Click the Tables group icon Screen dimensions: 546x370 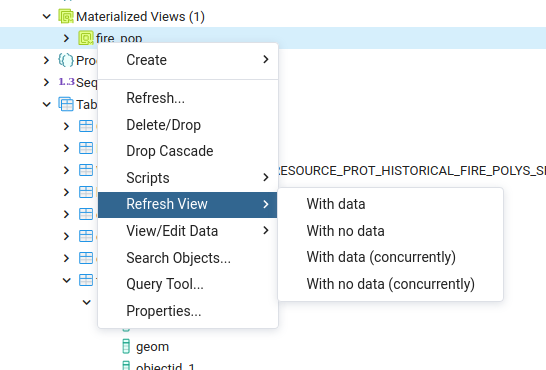pos(66,104)
